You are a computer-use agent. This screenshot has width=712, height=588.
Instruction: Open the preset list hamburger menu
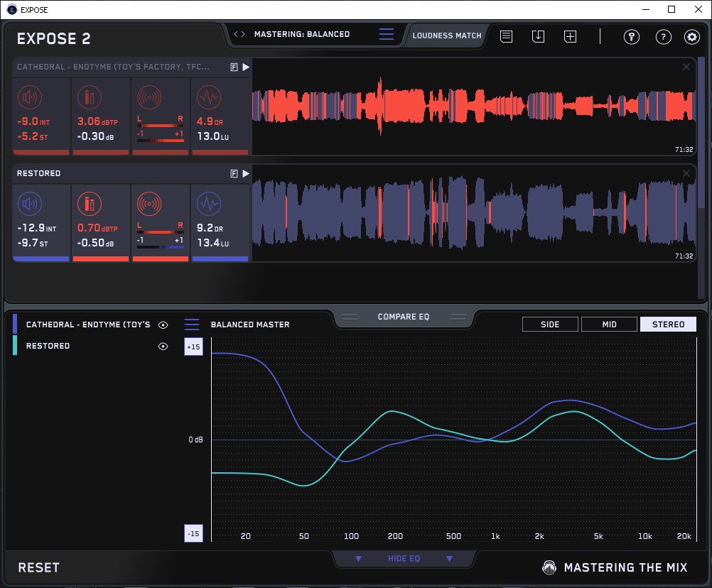point(387,34)
